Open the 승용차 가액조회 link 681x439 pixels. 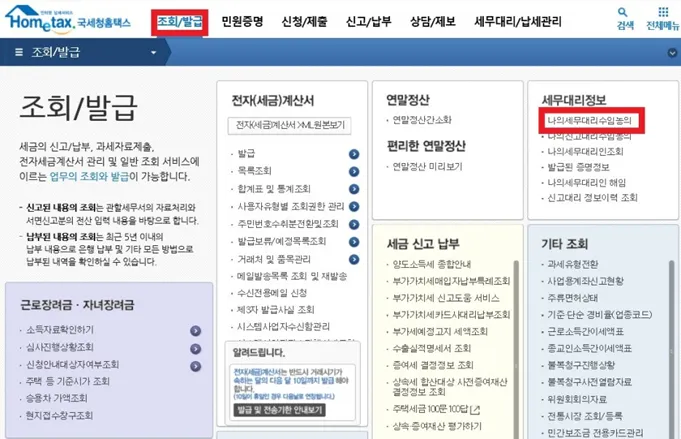click(56, 398)
